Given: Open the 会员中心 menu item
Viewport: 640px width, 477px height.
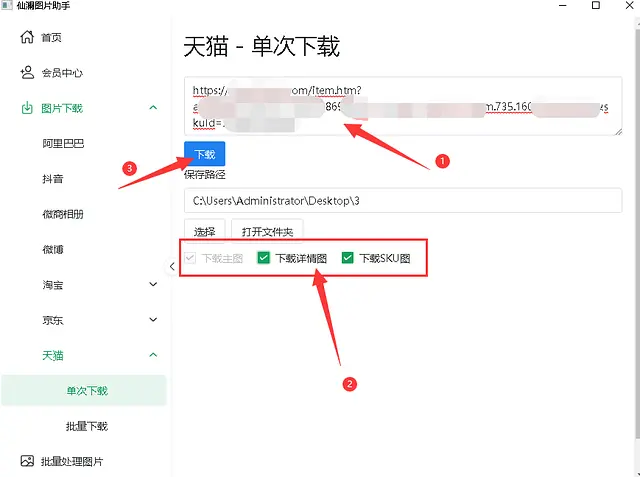Looking at the screenshot, I should (x=84, y=73).
